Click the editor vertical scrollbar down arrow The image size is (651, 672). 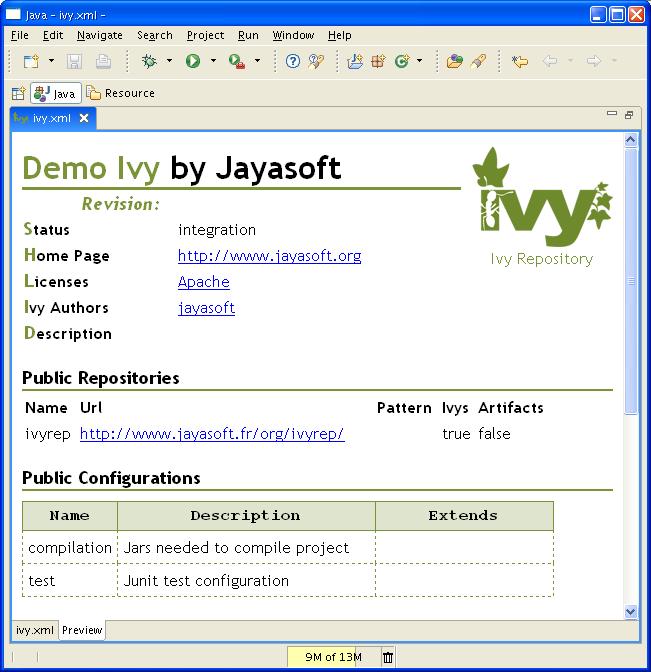click(631, 611)
